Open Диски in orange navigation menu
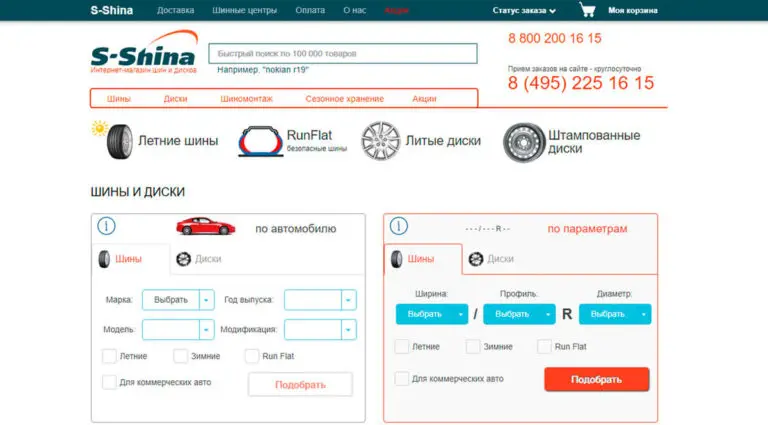This screenshot has width=768, height=425. [175, 98]
